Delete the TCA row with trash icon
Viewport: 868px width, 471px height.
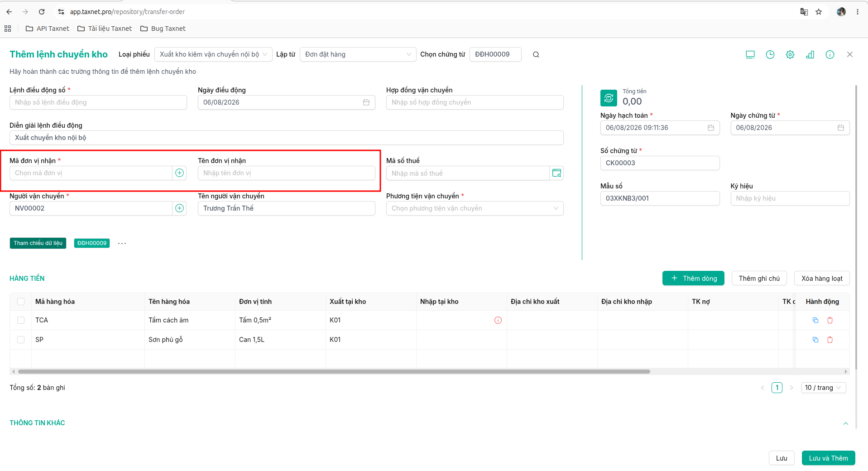830,320
